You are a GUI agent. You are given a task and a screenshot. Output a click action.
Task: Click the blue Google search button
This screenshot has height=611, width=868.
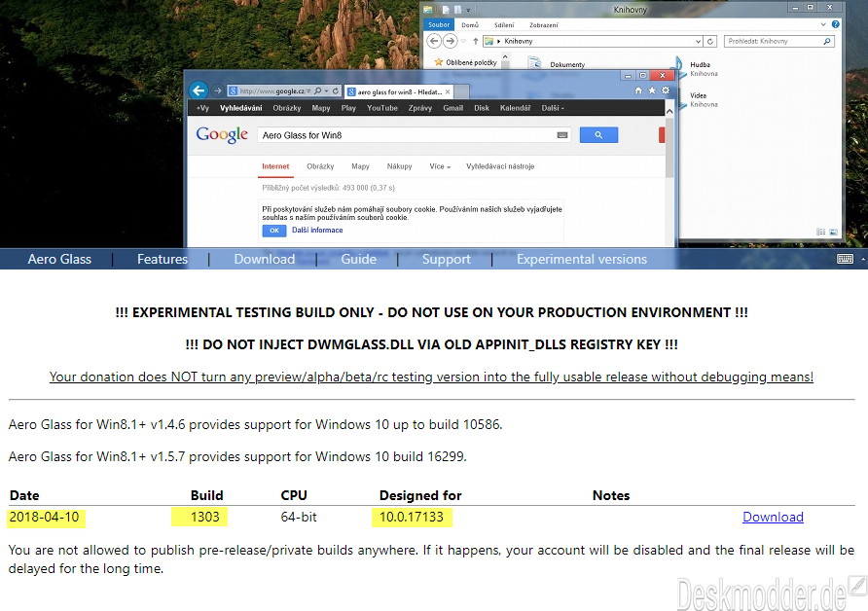598,134
